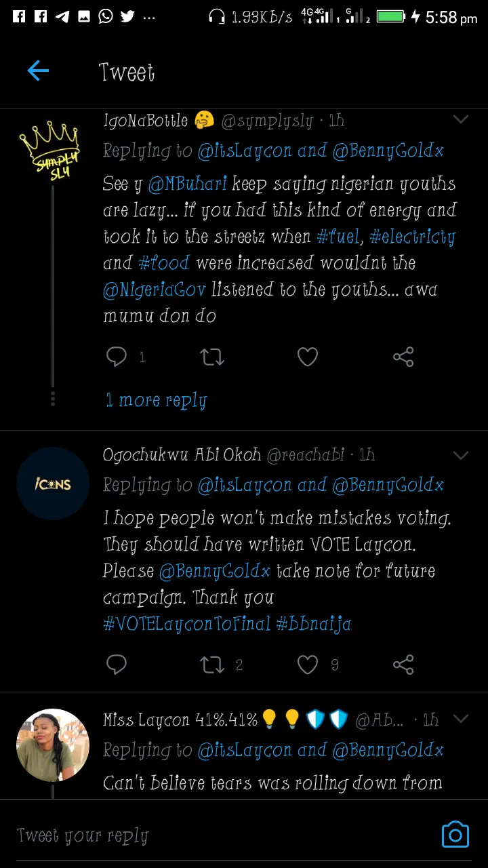This screenshot has height=868, width=488.
Task: Like IgoNaBottle's tweet with the heart
Action: click(308, 357)
